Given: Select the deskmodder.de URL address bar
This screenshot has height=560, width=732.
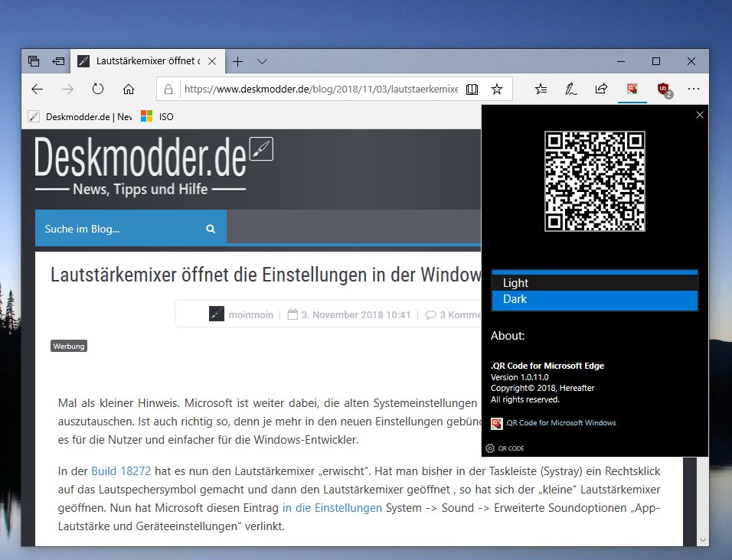Looking at the screenshot, I should pos(321,89).
